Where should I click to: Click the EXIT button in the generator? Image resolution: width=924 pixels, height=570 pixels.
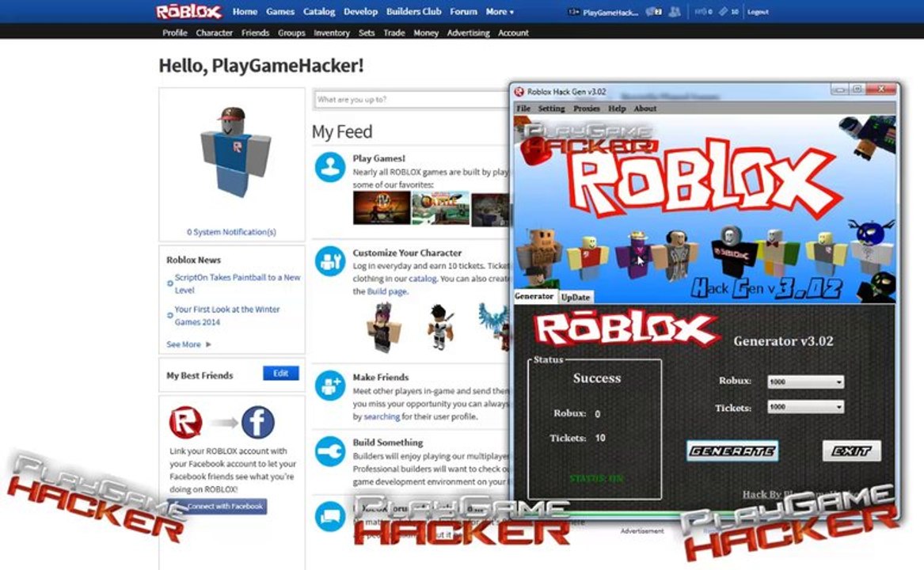pyautogui.click(x=851, y=451)
